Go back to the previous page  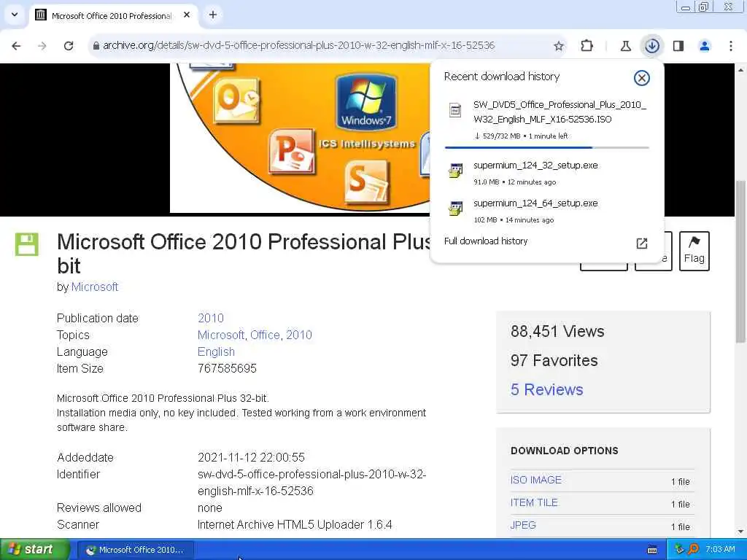click(16, 46)
